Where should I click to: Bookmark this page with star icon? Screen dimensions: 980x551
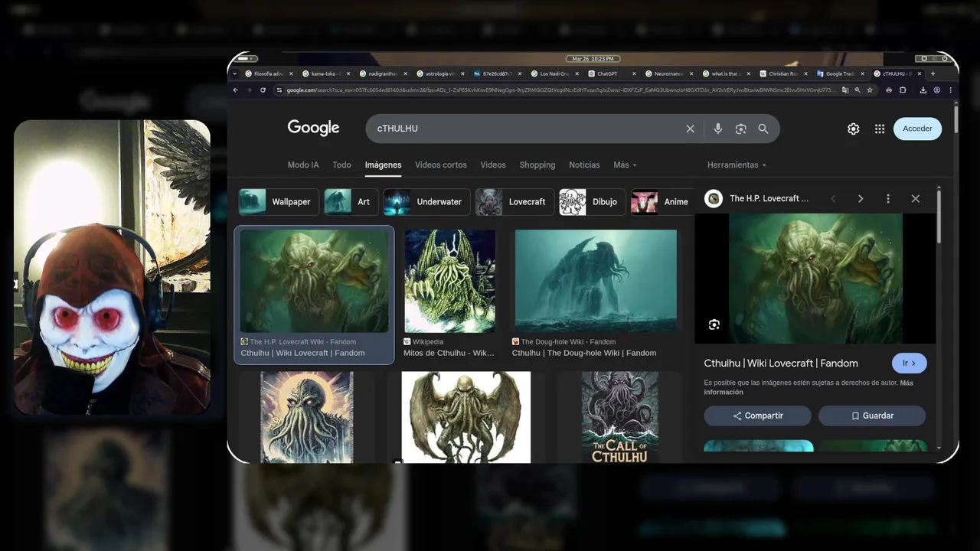coord(870,90)
